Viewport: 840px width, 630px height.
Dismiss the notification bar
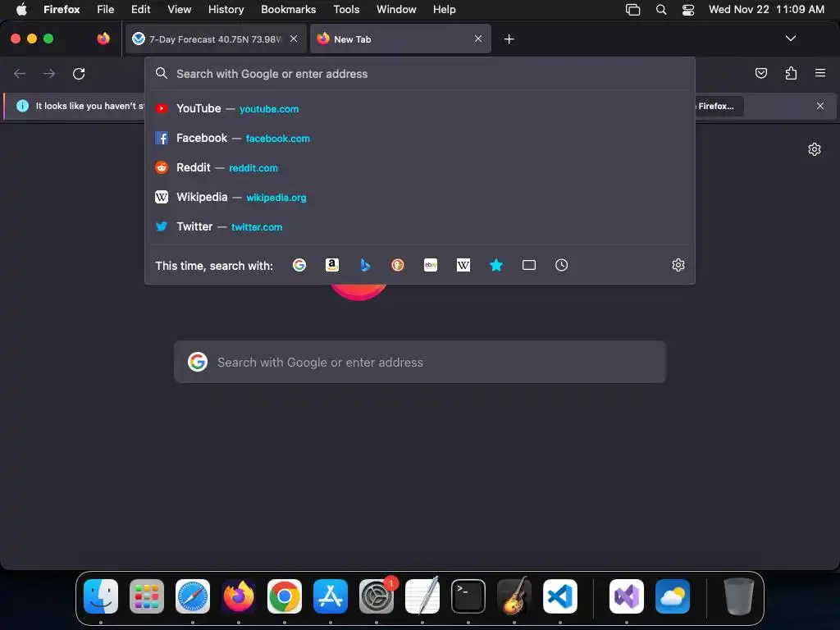coord(820,106)
